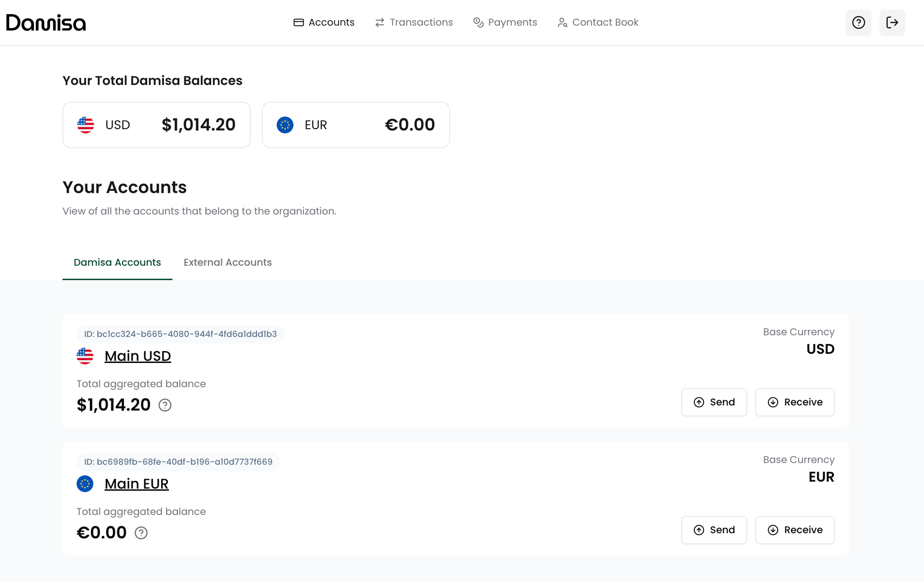Image resolution: width=924 pixels, height=582 pixels.
Task: Open the Transactions menu item
Action: coord(414,22)
